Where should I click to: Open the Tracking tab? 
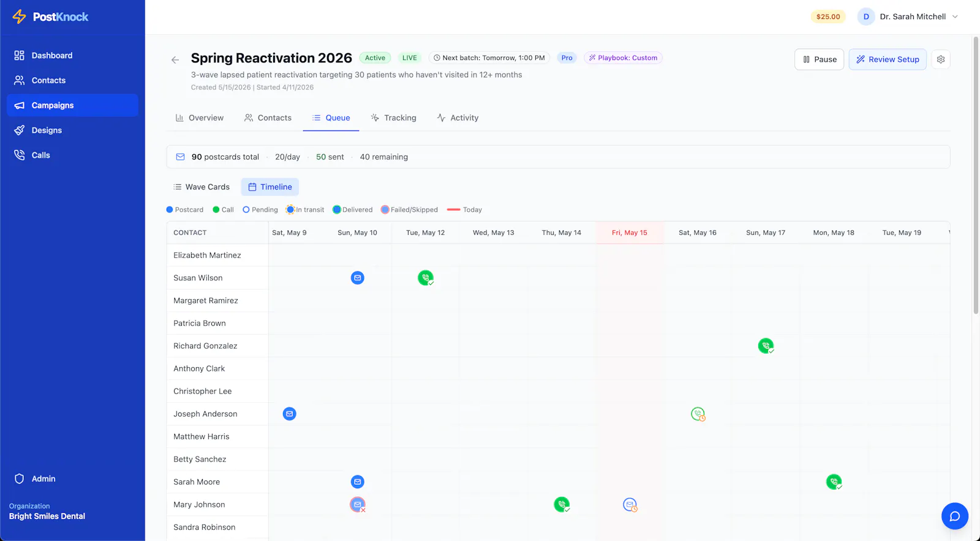[394, 118]
